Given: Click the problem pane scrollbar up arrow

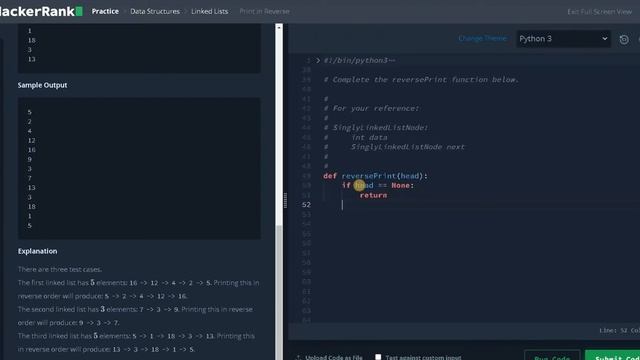Looking at the screenshot, I should 279,27.
